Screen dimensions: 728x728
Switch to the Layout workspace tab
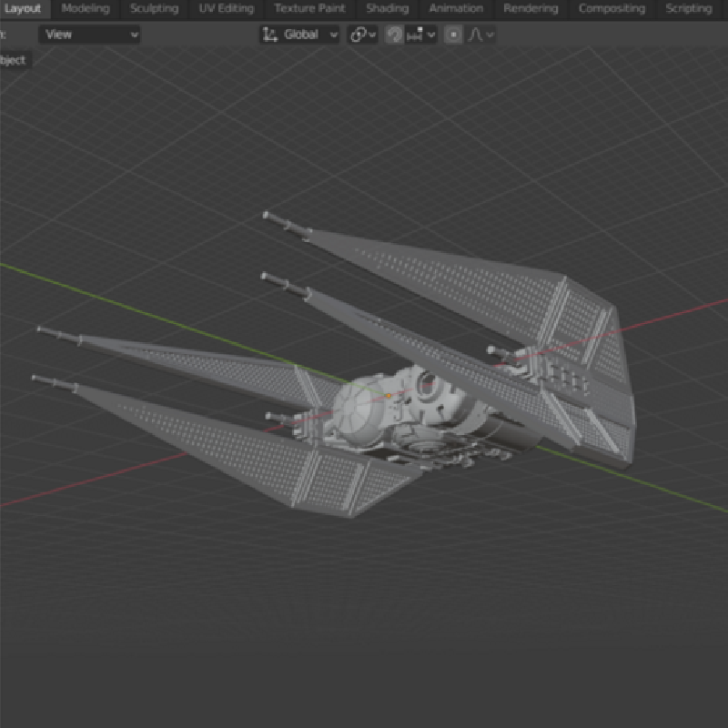click(25, 8)
